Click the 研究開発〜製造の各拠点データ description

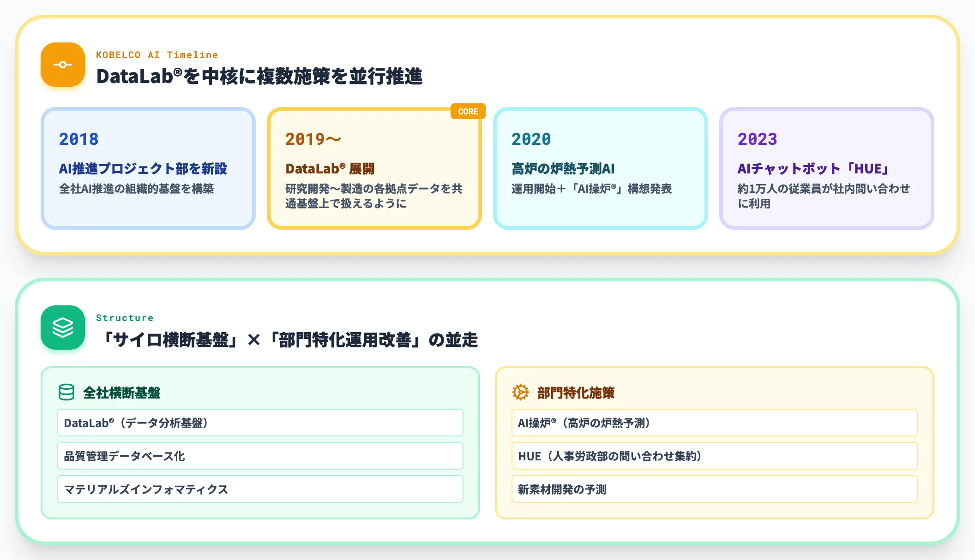(x=373, y=196)
